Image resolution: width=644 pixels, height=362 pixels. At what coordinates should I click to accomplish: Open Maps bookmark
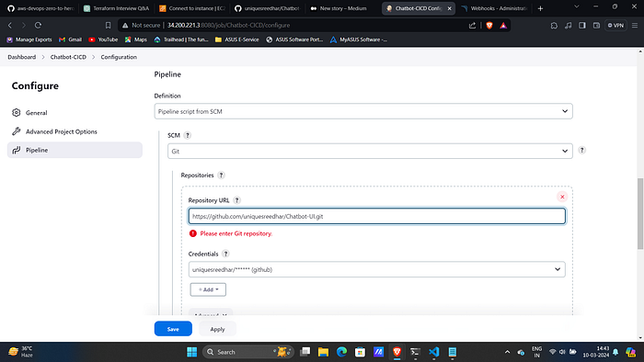[x=136, y=40]
